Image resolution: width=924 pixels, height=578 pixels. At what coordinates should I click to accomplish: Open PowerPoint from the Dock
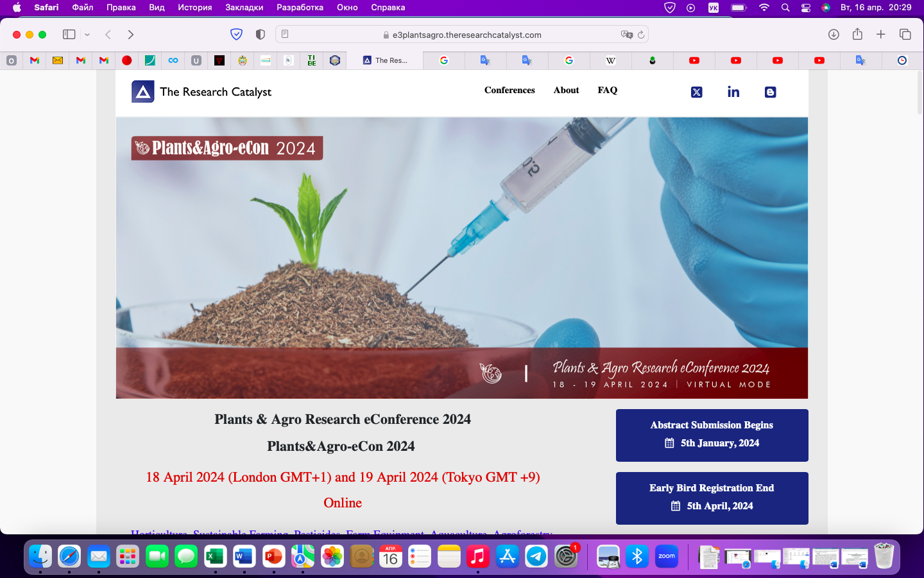(x=273, y=556)
